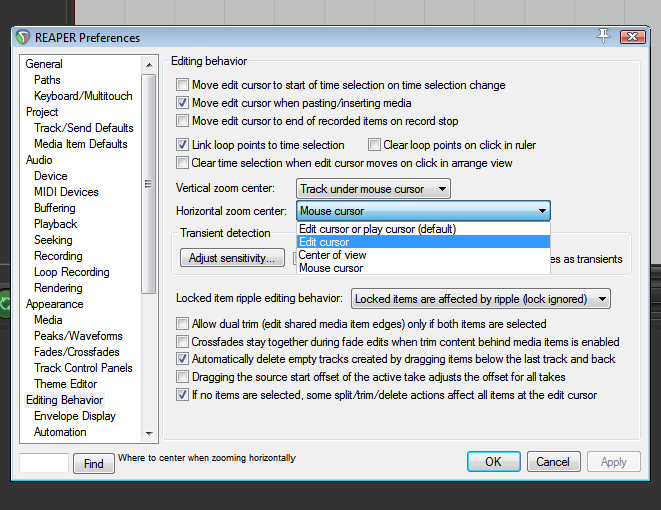Open Theme Editor page

65,384
